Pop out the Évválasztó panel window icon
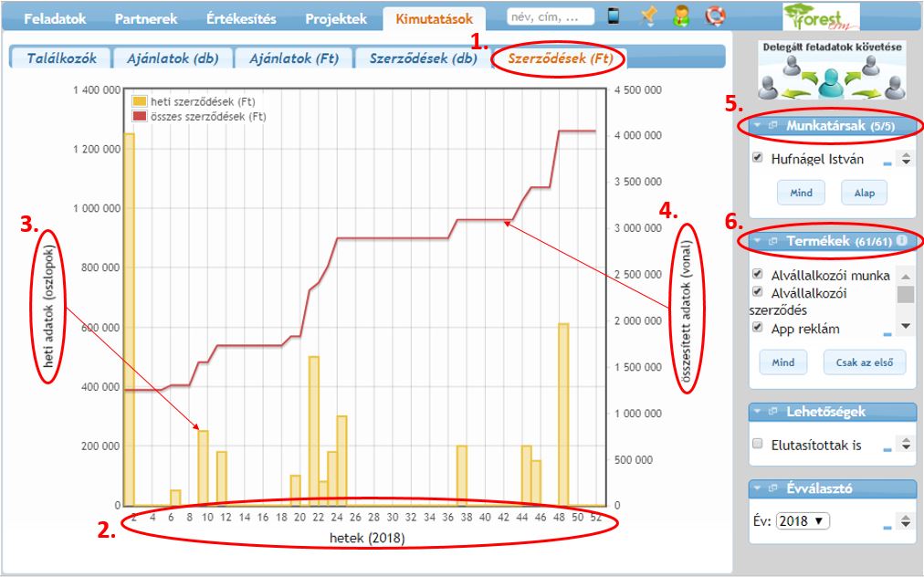 [772, 488]
